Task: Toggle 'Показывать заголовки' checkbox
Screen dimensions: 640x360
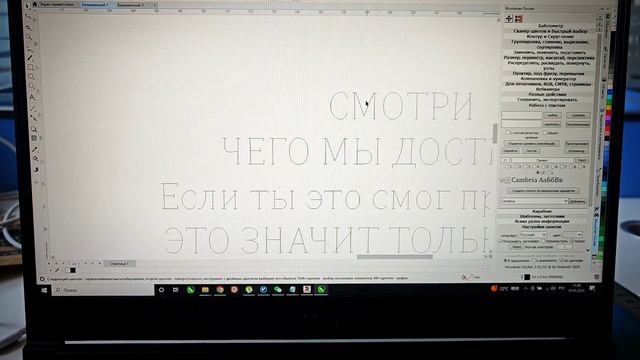Action: click(x=500, y=241)
